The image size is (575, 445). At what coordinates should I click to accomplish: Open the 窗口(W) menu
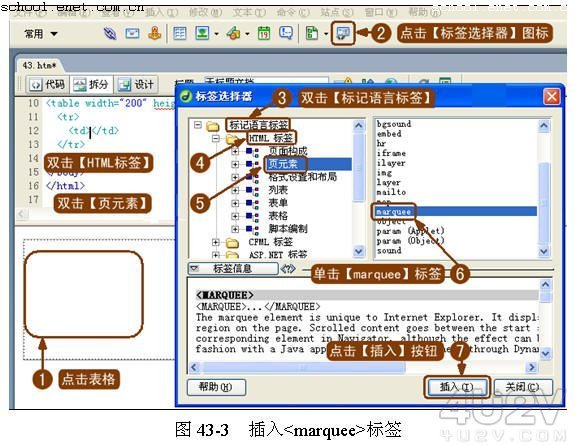point(381,12)
